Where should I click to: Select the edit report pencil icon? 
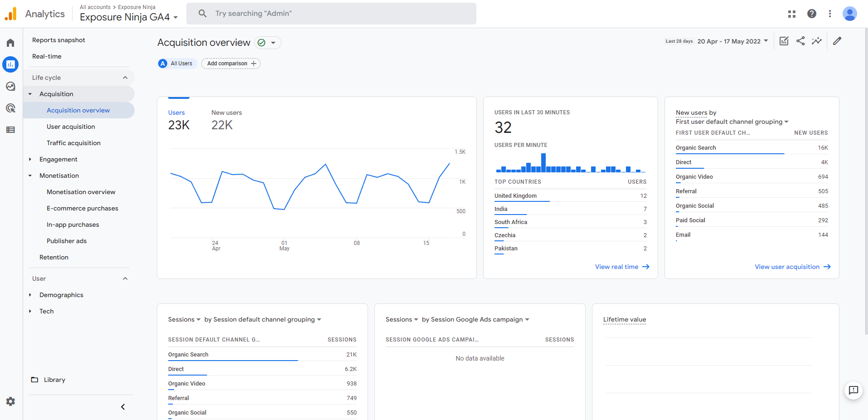[x=837, y=41]
